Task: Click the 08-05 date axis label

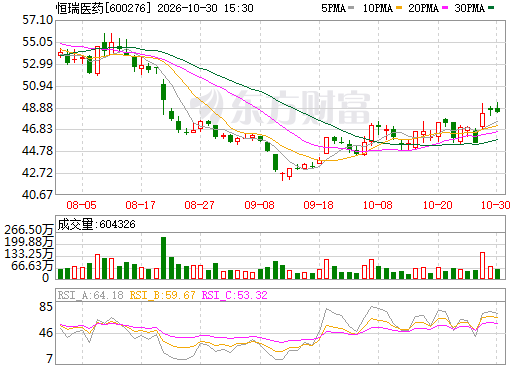Action: pyautogui.click(x=81, y=205)
